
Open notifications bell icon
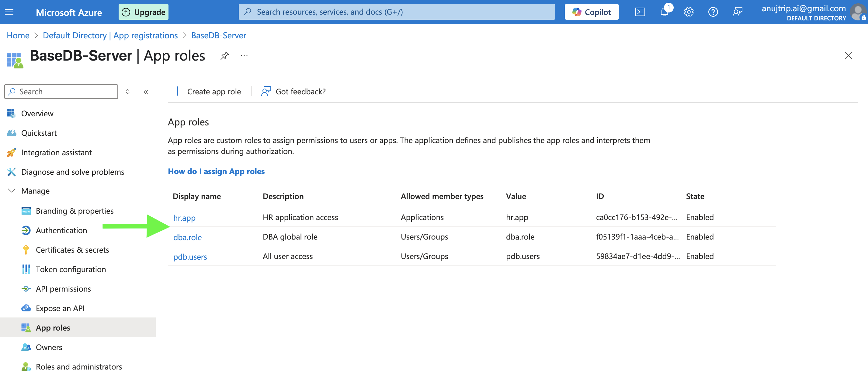coord(665,12)
